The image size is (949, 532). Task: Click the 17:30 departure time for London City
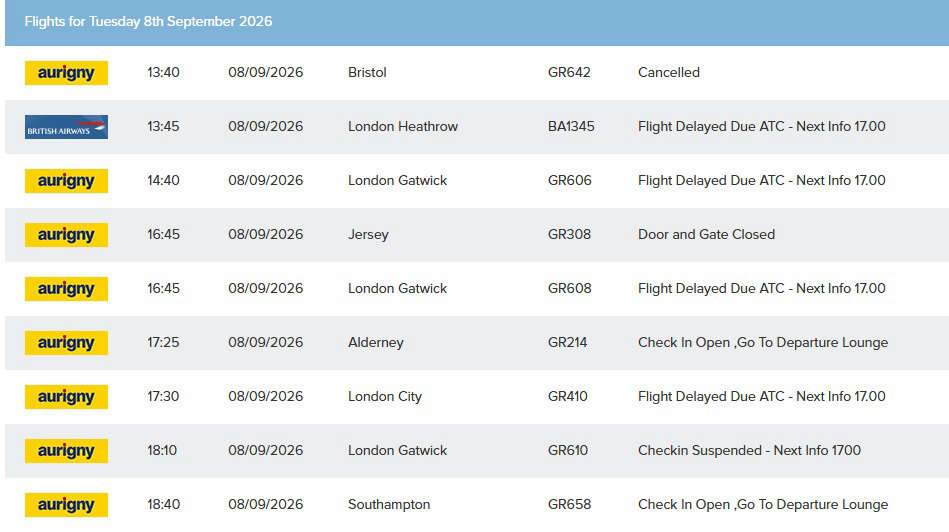coord(163,396)
